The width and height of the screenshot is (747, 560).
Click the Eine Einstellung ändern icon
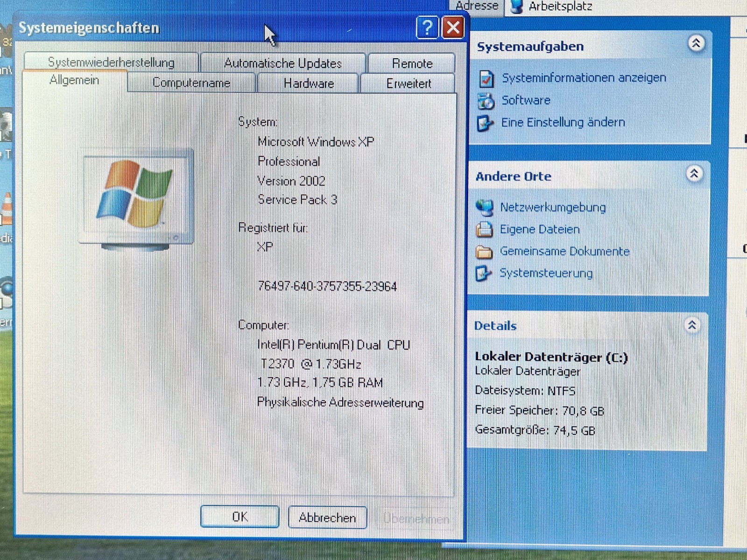[x=485, y=123]
